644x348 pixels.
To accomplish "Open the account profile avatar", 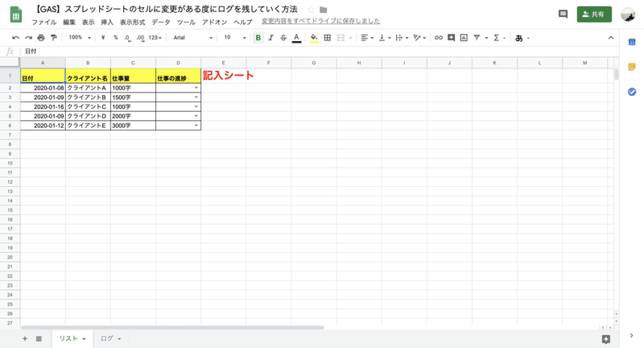I will coord(628,14).
